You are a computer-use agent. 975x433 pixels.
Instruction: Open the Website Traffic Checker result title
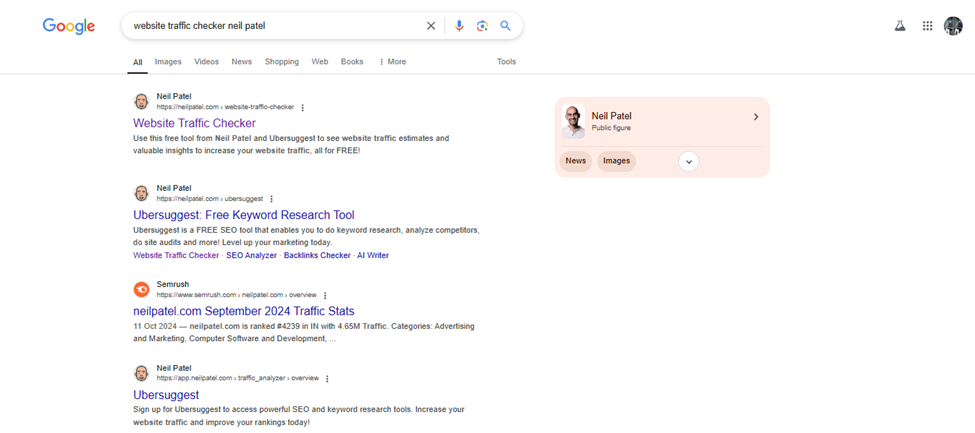[194, 123]
